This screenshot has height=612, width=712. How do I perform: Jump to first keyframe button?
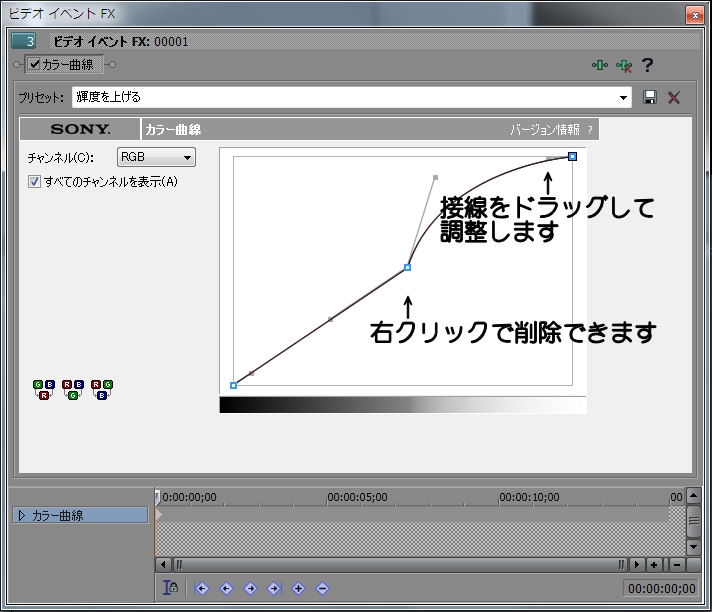[202, 588]
